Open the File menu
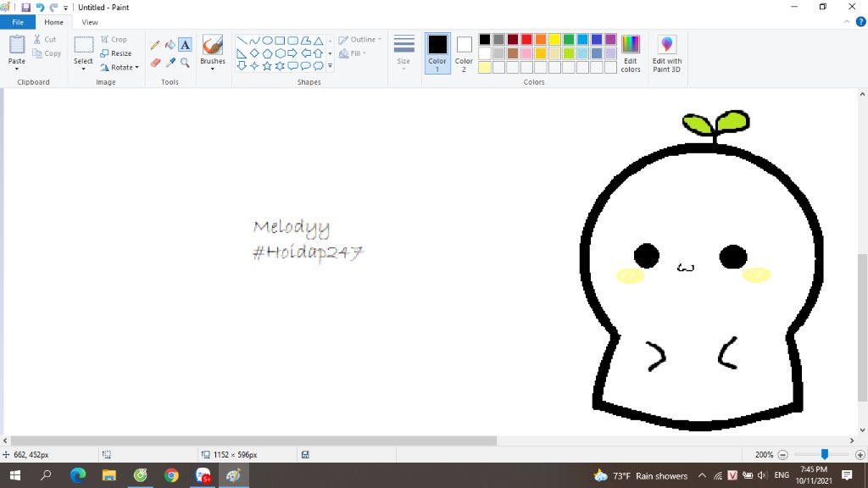 (18, 22)
